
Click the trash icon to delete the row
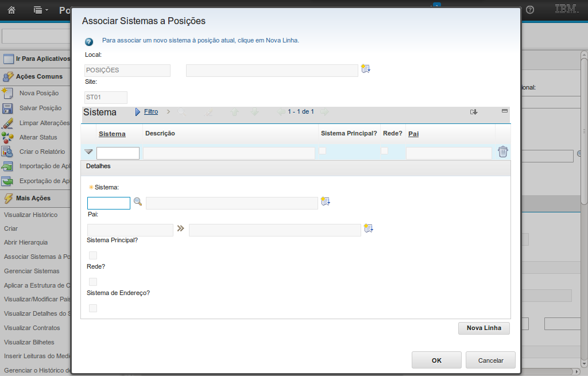[x=503, y=152]
